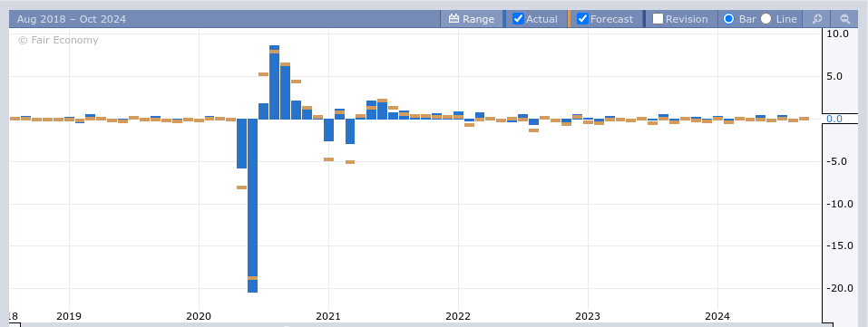
Task: Uncheck the Forecast checkbox
Action: pyautogui.click(x=582, y=19)
